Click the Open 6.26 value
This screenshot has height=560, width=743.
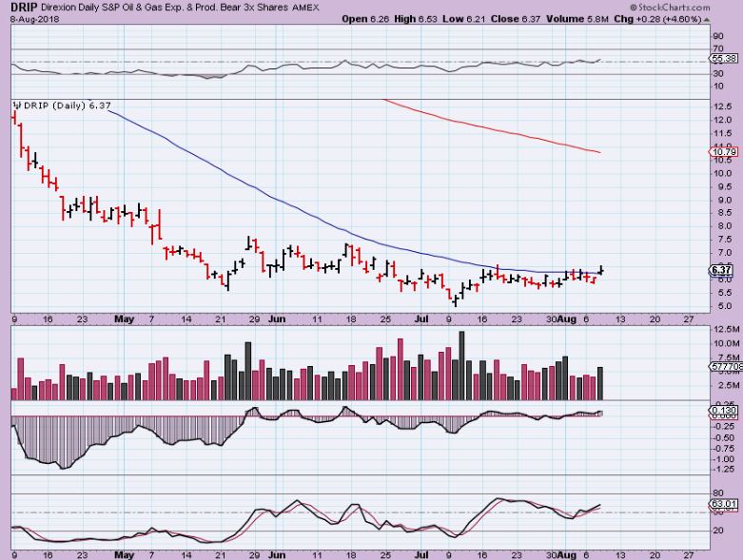click(x=365, y=19)
